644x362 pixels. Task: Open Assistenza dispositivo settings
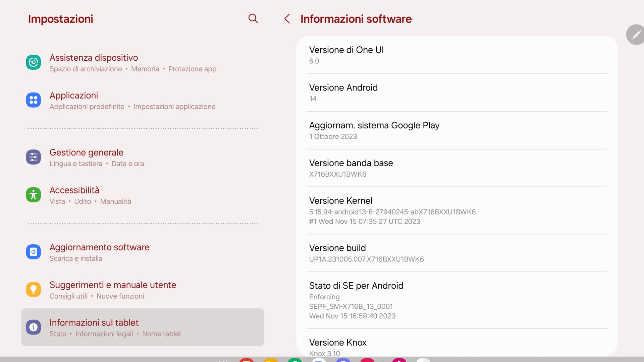[143, 63]
